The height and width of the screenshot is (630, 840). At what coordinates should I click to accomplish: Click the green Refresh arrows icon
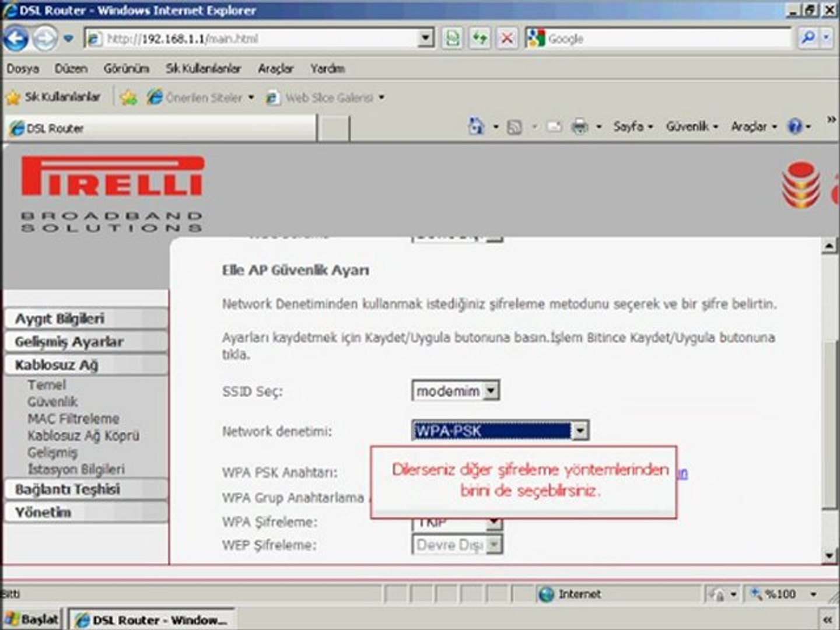coord(480,39)
